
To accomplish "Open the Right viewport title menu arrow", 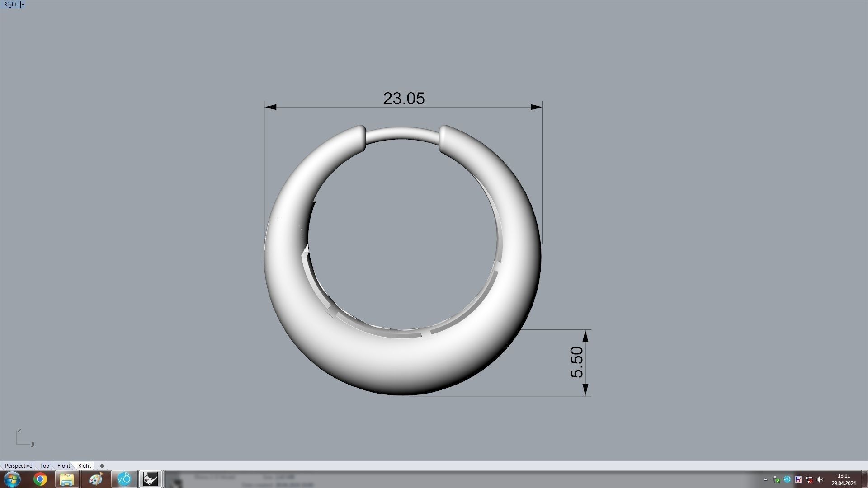I will (x=23, y=5).
